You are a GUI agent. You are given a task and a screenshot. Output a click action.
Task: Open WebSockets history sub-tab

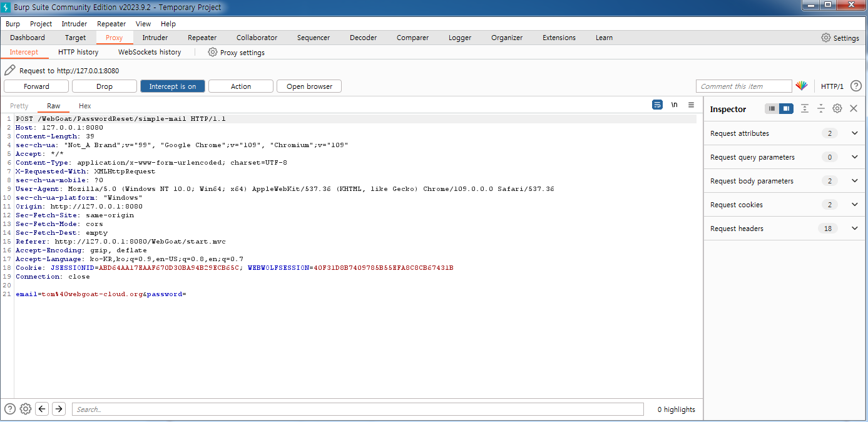(x=150, y=53)
